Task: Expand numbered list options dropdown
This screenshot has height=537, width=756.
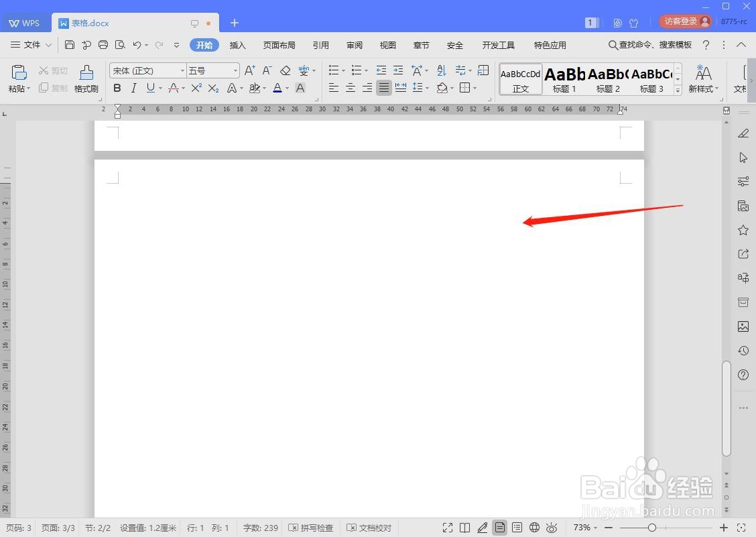Action: point(367,71)
